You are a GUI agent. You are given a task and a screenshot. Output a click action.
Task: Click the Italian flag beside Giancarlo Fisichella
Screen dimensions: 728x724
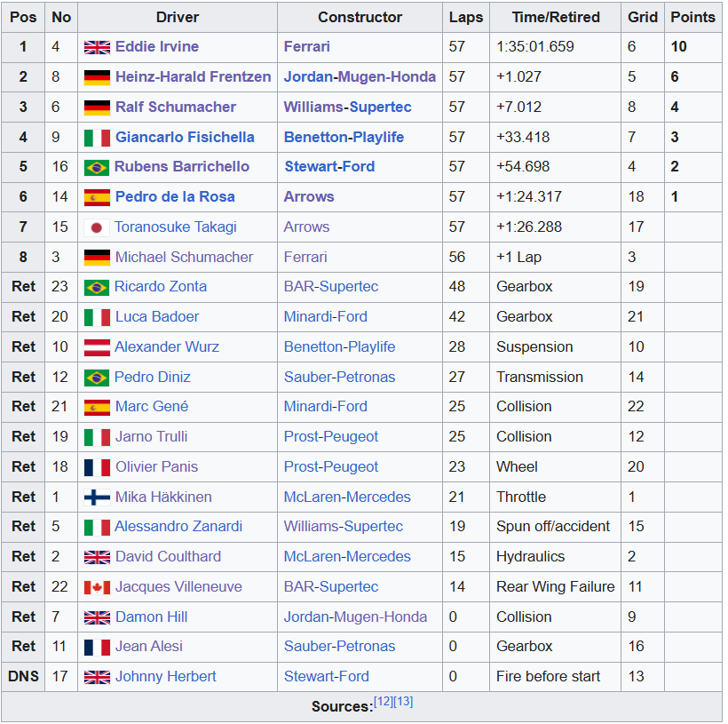pyautogui.click(x=97, y=138)
